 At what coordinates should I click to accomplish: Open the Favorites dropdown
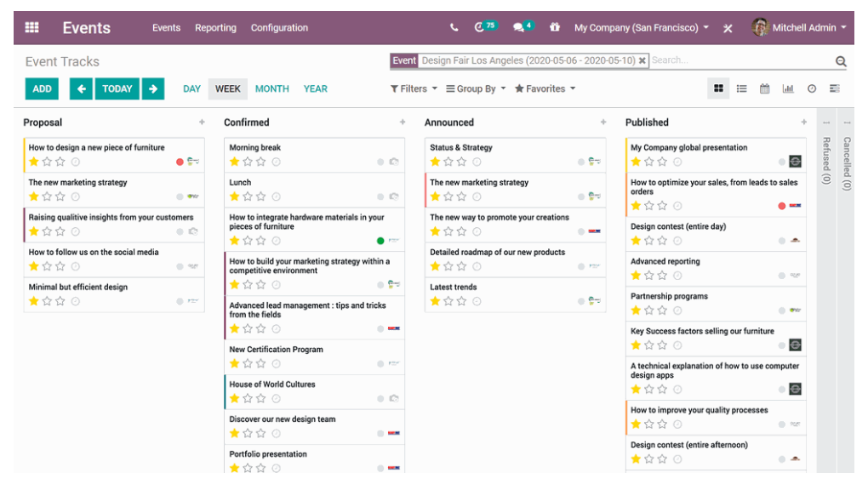coord(542,88)
